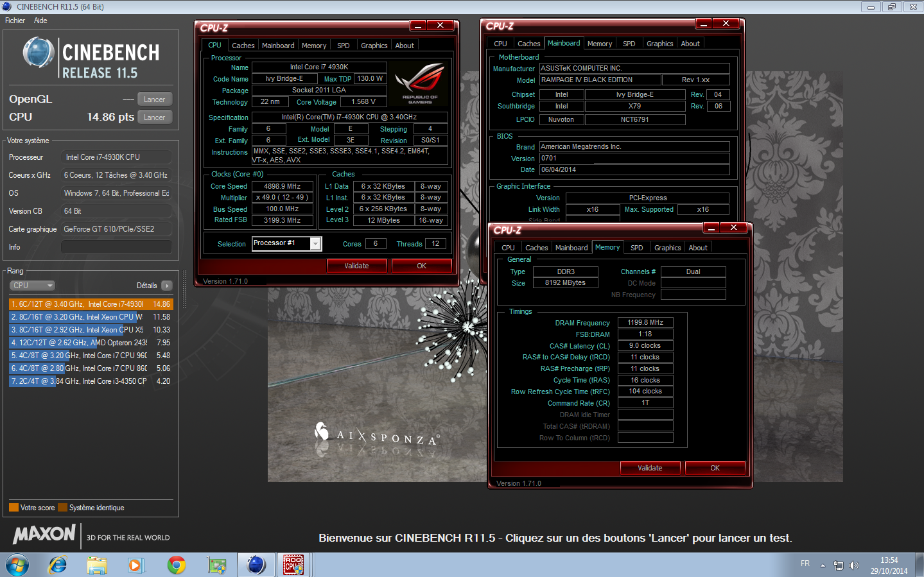
Task: Switch to ROG CPU-Z taskbar icon
Action: [x=293, y=565]
